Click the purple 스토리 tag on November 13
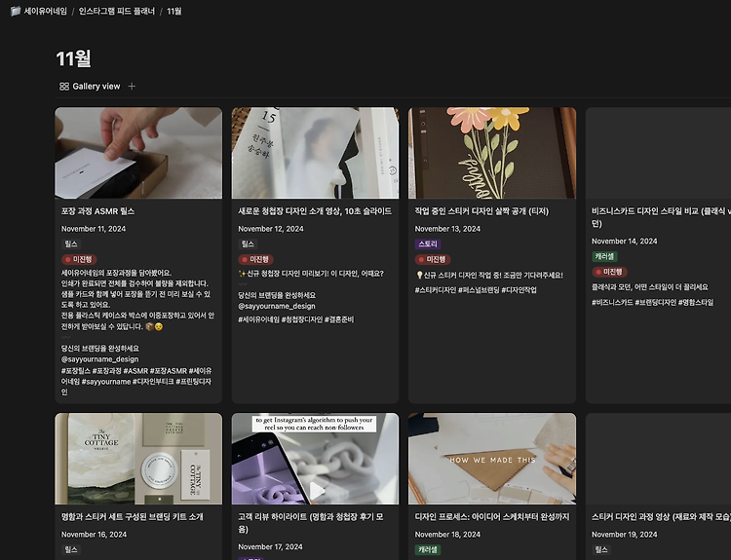Image resolution: width=731 pixels, height=560 pixels. click(x=428, y=244)
